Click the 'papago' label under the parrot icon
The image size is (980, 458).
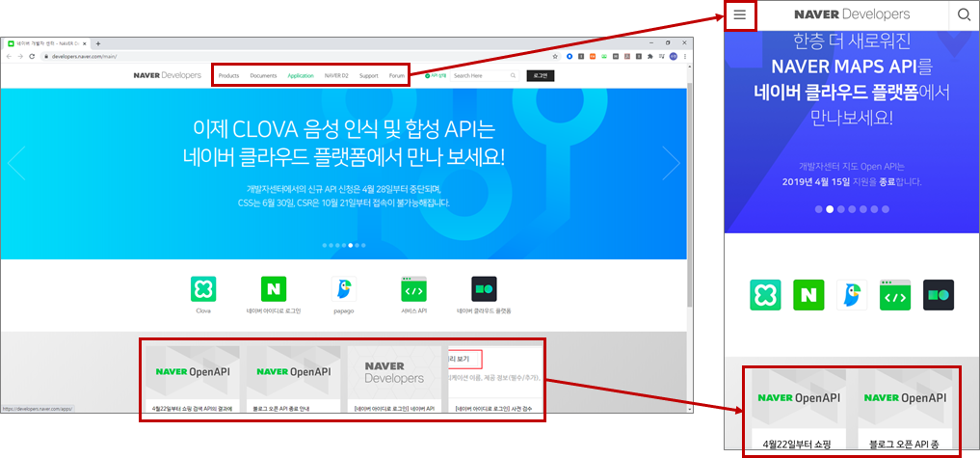pyautogui.click(x=344, y=311)
